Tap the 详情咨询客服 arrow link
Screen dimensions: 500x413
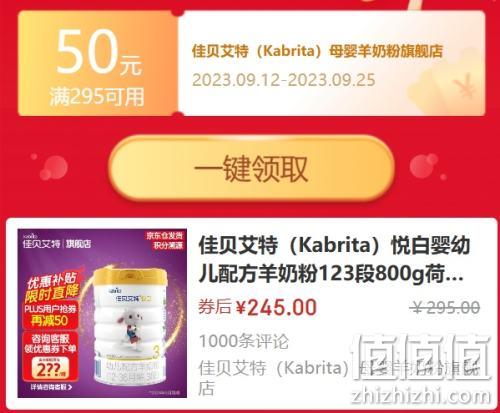(x=51, y=387)
